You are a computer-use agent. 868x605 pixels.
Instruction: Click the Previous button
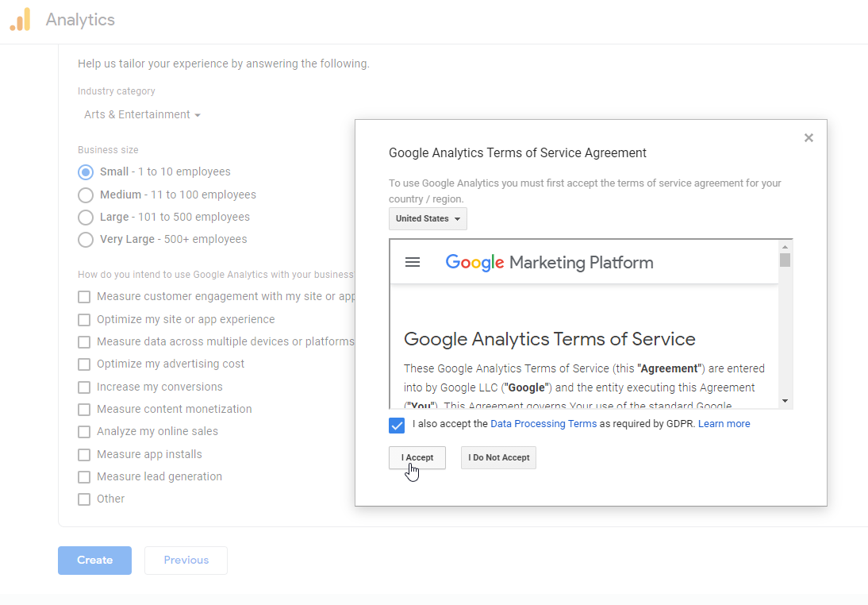click(x=186, y=560)
